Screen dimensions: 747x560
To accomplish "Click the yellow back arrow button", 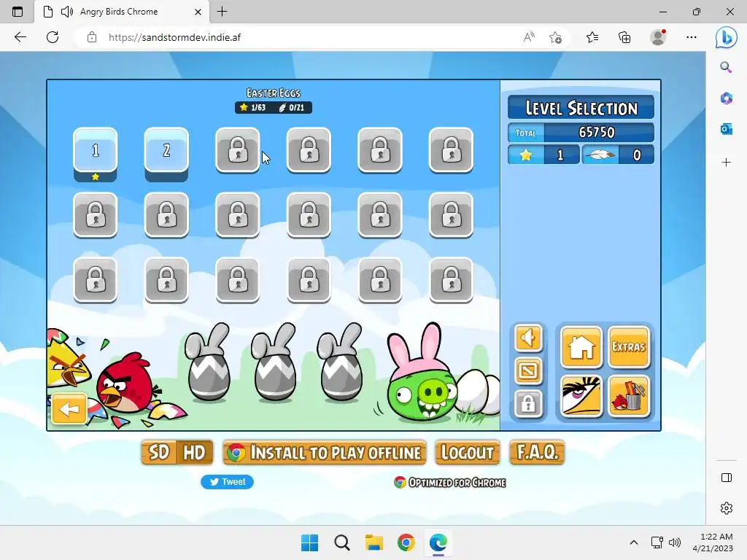I will [69, 408].
